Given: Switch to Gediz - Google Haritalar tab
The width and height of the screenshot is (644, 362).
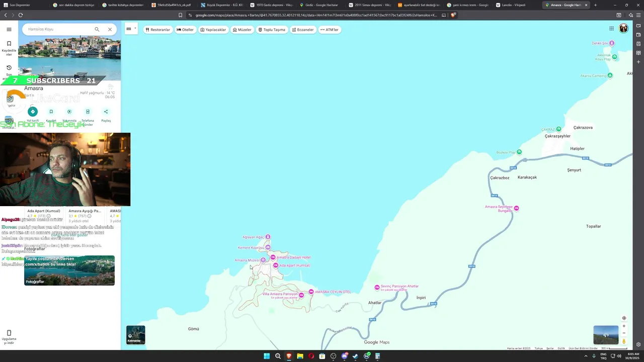Looking at the screenshot, I should 321,5.
